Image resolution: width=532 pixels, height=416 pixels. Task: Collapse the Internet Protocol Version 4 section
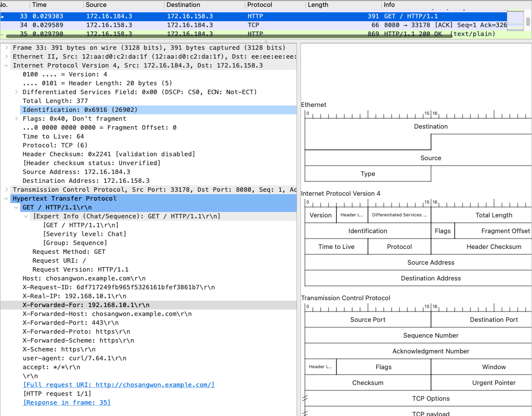(x=6, y=66)
